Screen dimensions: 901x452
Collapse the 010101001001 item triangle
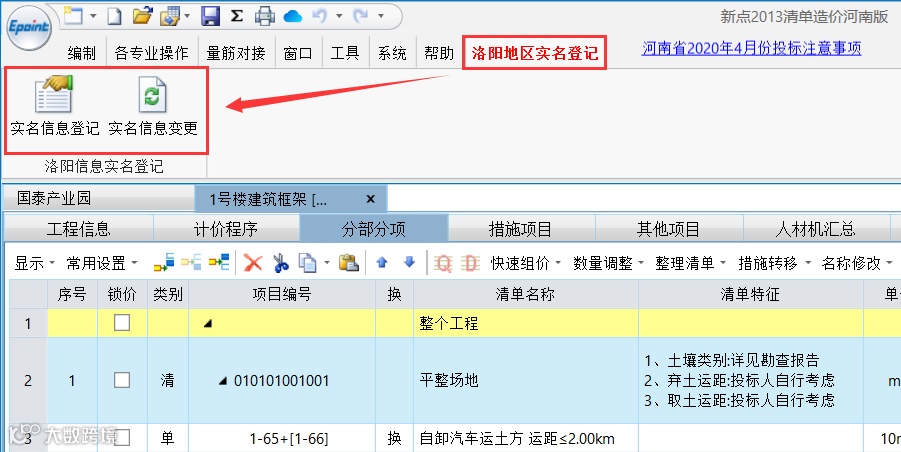pyautogui.click(x=223, y=381)
